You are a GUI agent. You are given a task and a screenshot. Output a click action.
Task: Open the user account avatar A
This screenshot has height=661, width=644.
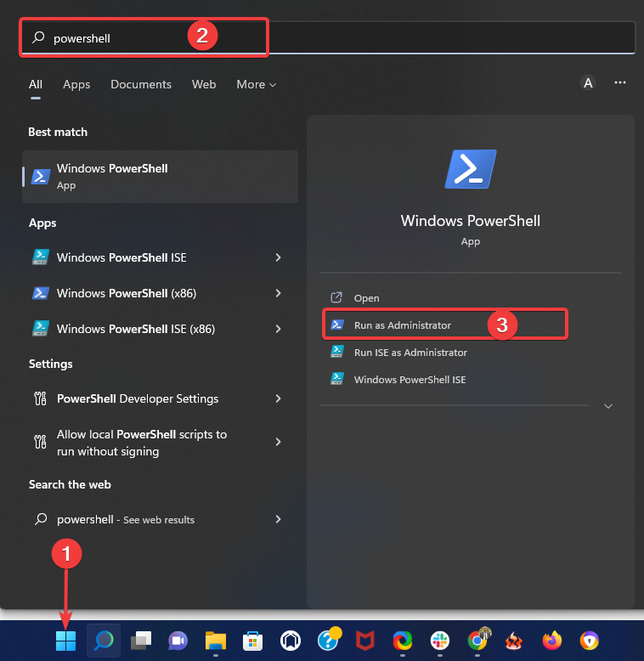[x=588, y=82]
